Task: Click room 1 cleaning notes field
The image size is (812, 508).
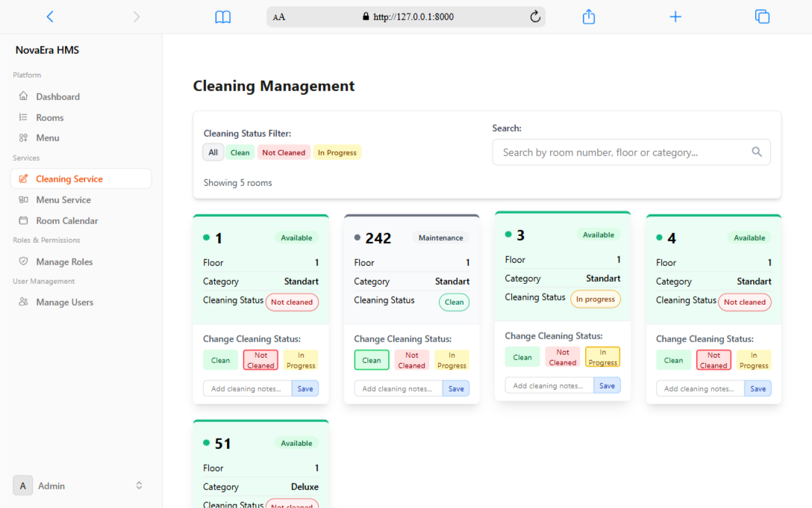Action: (248, 388)
